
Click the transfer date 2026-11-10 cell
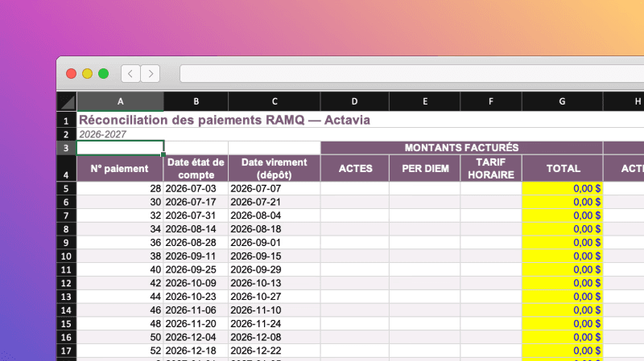click(275, 310)
